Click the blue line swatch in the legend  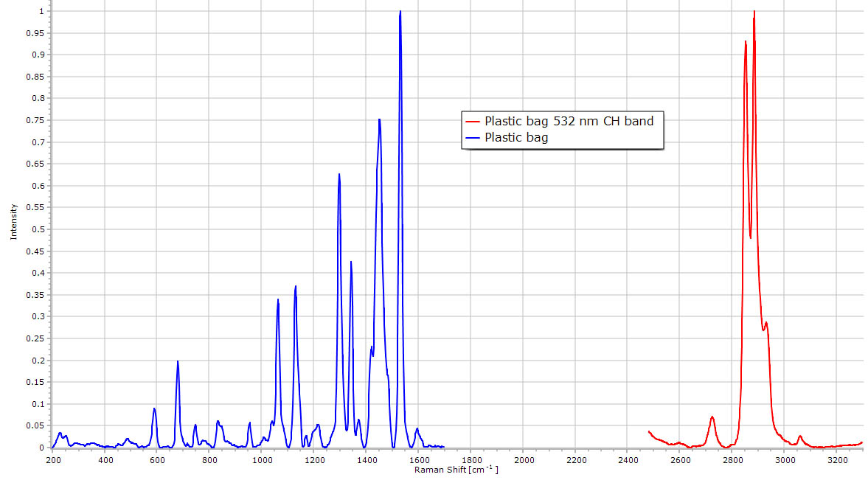coord(472,137)
